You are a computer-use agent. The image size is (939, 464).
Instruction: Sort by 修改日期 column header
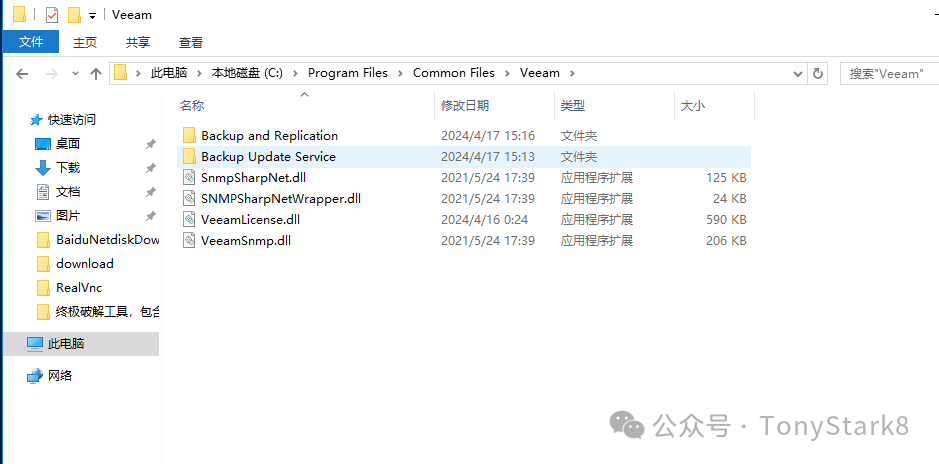click(465, 106)
